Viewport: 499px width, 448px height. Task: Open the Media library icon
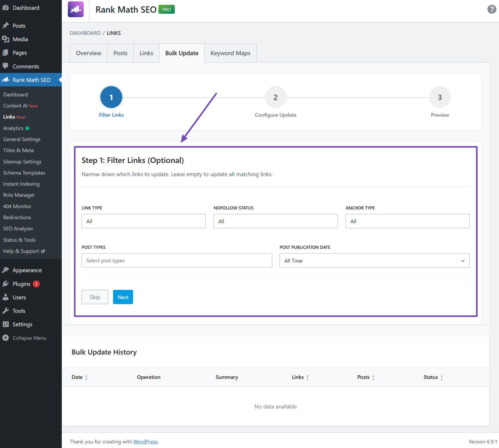6,39
